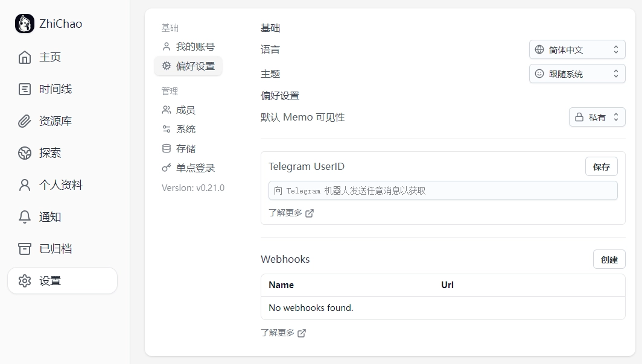Open the 主题 dropdown showing 跟随系统

coord(577,74)
